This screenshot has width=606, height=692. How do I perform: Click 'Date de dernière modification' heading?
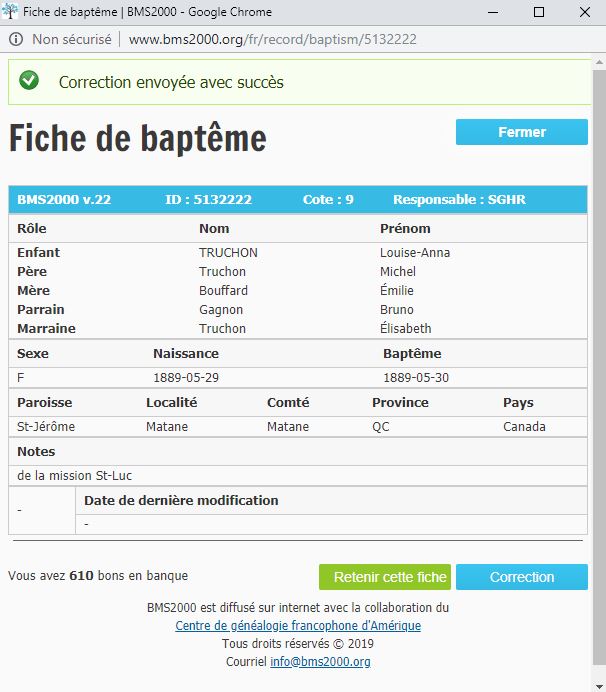pyautogui.click(x=181, y=500)
